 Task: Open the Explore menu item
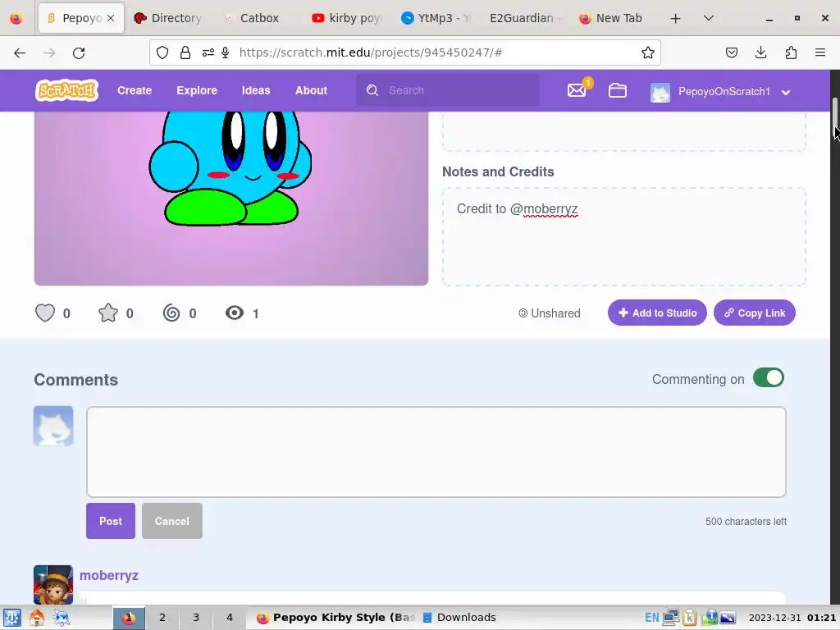click(197, 90)
